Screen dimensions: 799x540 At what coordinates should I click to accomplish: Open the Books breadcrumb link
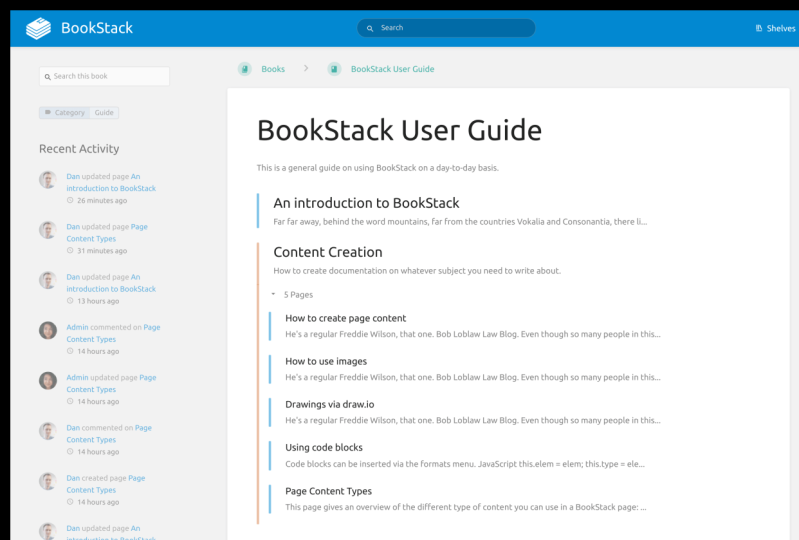(273, 69)
